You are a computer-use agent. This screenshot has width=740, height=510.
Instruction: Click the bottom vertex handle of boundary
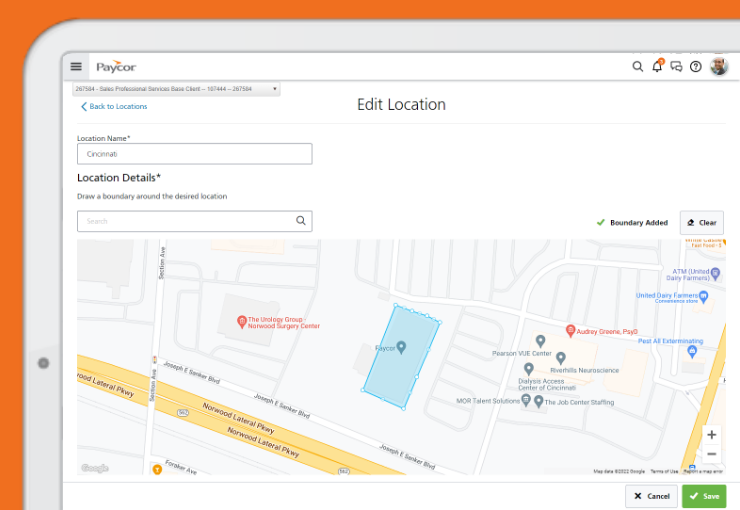(x=404, y=409)
